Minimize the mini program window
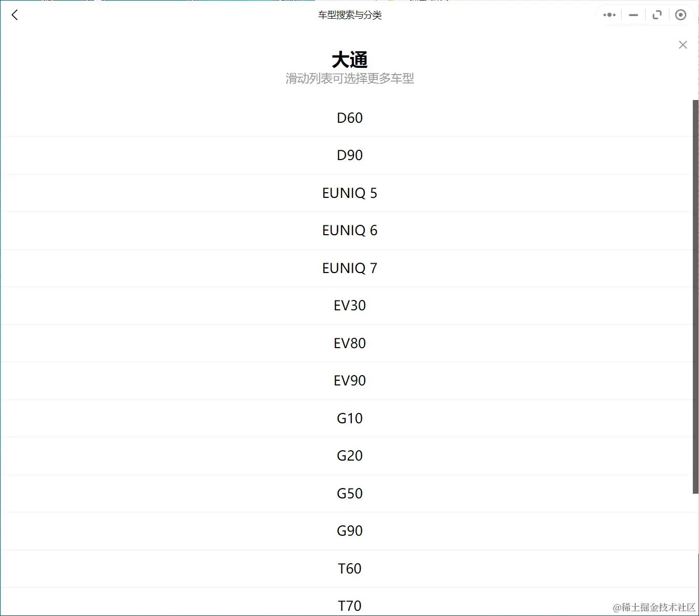 tap(633, 15)
